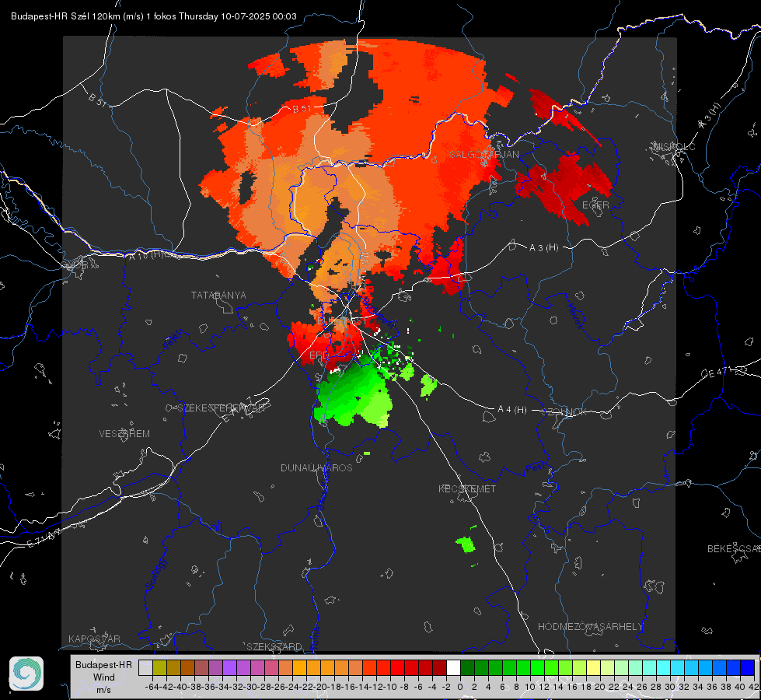
Task: Click the radar title with date 10-07-2025 00:03
Action: (x=154, y=16)
